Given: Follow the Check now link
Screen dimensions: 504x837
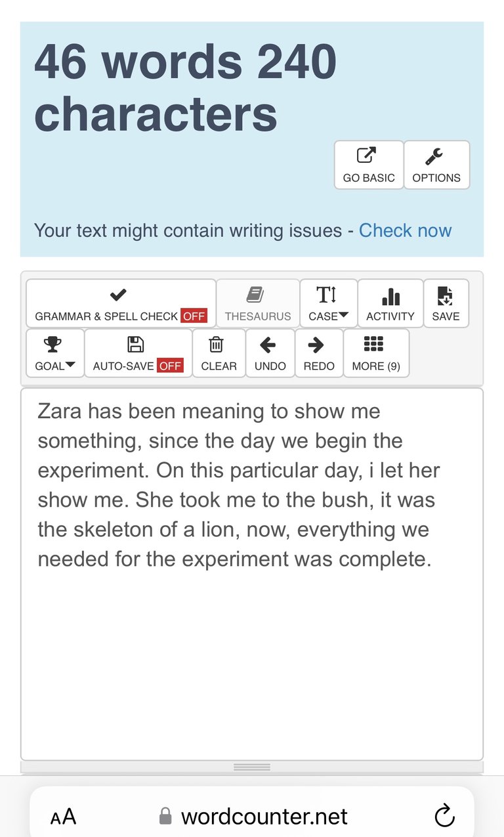Looking at the screenshot, I should click(x=405, y=230).
